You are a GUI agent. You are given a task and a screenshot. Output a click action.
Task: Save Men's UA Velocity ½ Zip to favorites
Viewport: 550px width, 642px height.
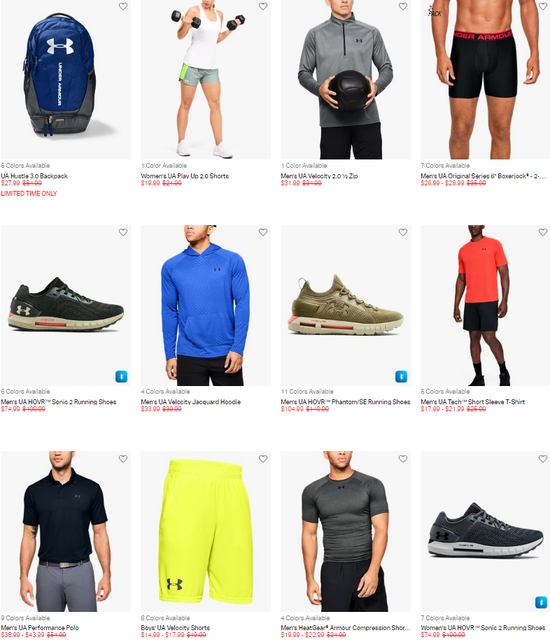(403, 6)
